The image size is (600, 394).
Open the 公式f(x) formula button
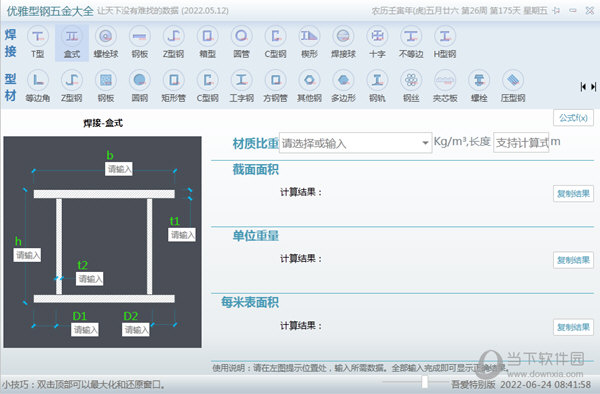point(573,118)
